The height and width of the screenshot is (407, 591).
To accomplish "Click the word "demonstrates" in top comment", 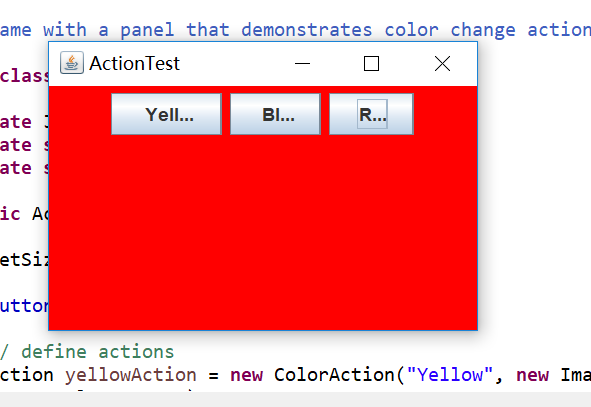I will pyautogui.click(x=306, y=30).
